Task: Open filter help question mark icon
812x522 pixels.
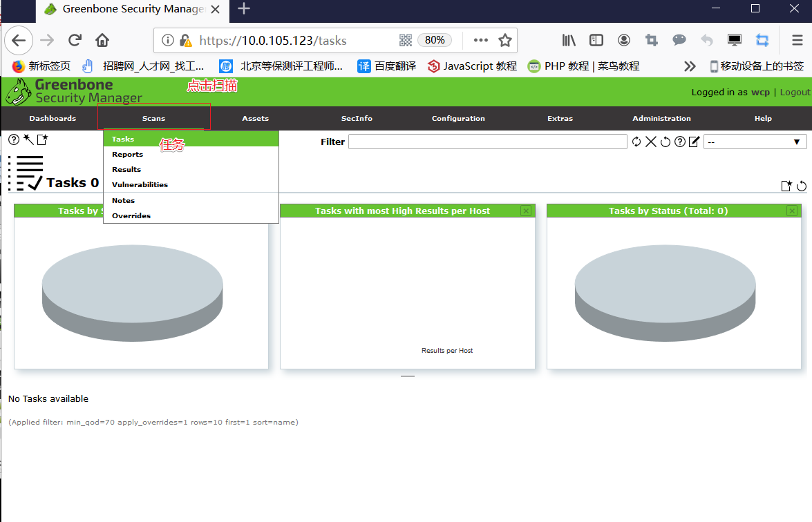Action: click(x=680, y=142)
